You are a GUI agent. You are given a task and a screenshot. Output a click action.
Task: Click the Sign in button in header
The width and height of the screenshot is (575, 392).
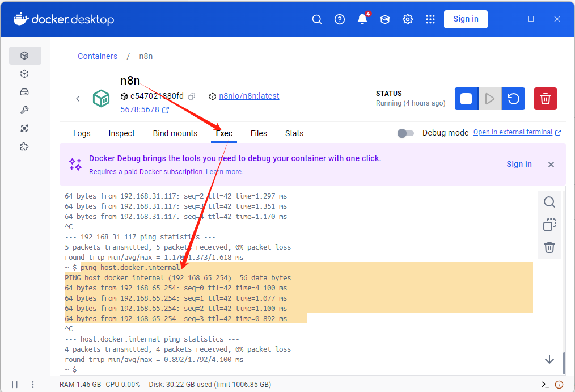(466, 19)
